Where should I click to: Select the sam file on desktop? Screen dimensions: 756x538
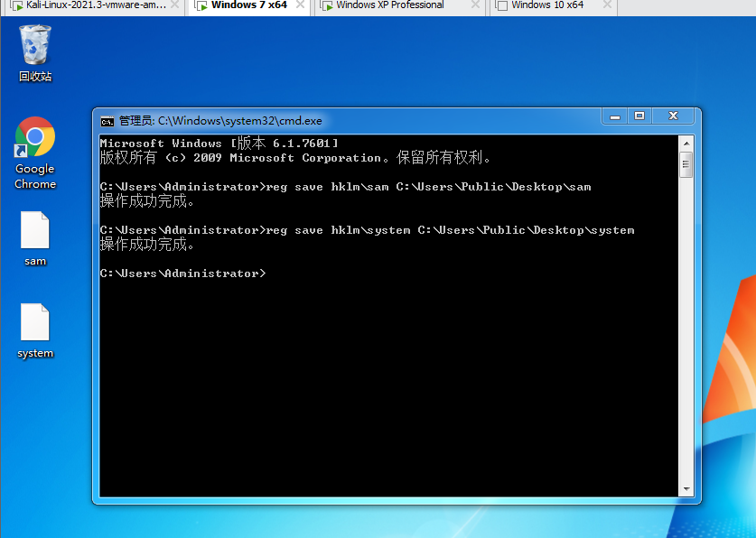35,239
